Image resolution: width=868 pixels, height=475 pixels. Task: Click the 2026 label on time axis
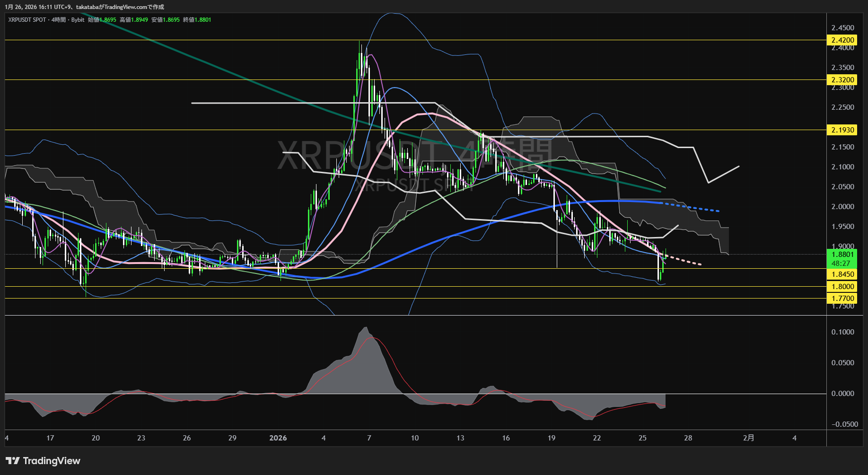278,438
